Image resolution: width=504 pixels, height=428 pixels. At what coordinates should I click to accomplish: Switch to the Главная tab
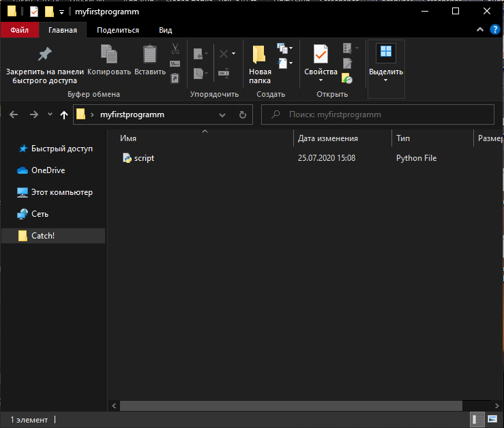pyautogui.click(x=63, y=30)
